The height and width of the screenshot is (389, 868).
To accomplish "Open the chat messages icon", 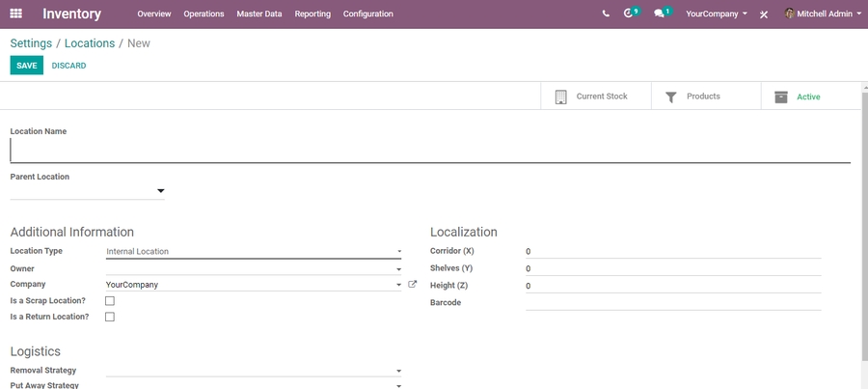I will tap(660, 14).
